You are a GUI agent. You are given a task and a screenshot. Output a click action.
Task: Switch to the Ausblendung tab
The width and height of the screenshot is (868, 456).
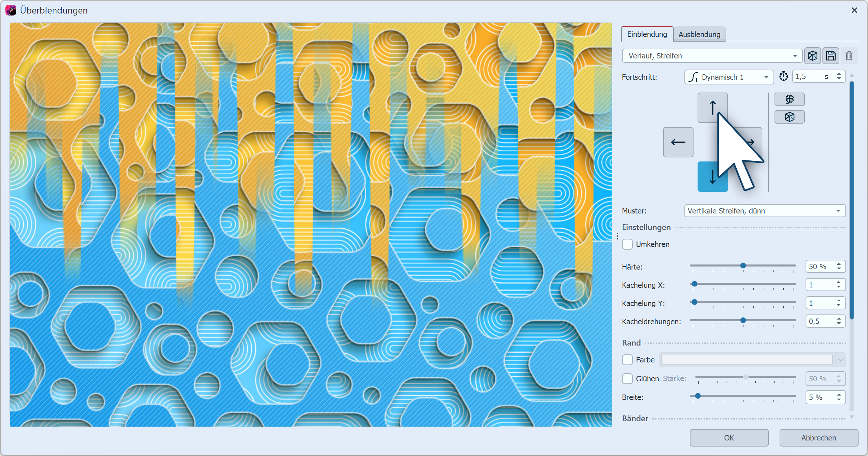[699, 34]
